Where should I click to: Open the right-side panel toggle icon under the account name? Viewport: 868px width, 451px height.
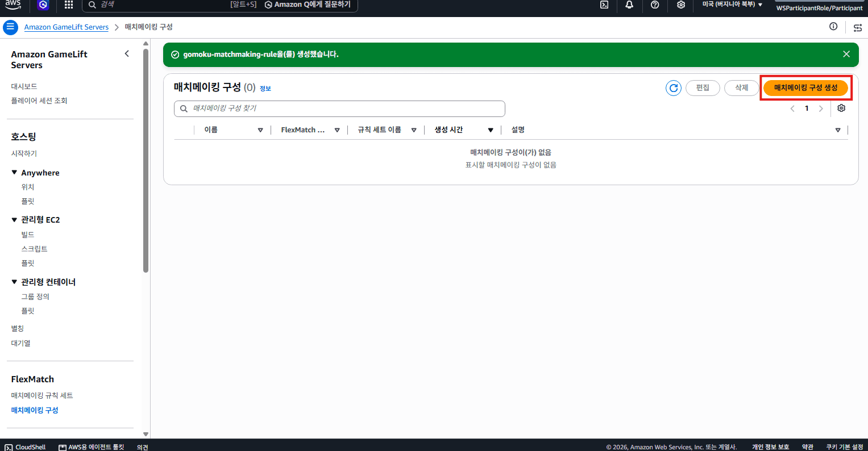point(858,27)
